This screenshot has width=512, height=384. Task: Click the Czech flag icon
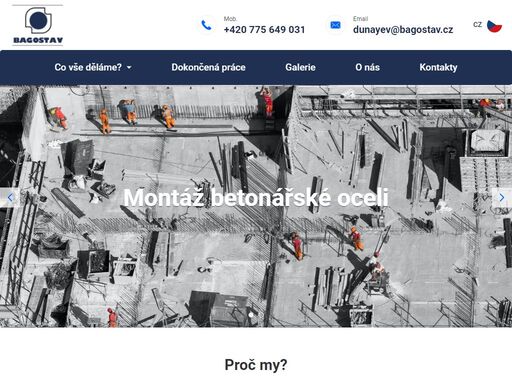pyautogui.click(x=494, y=26)
